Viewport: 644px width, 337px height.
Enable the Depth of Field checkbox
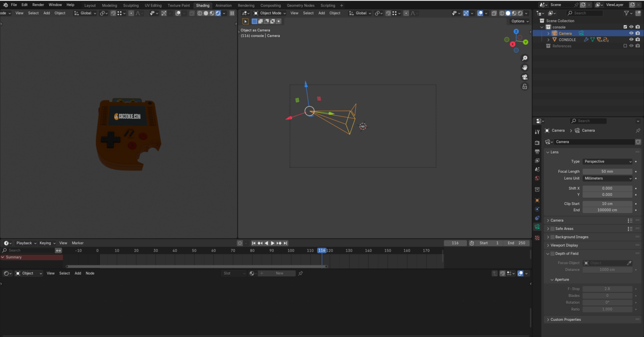pos(552,253)
